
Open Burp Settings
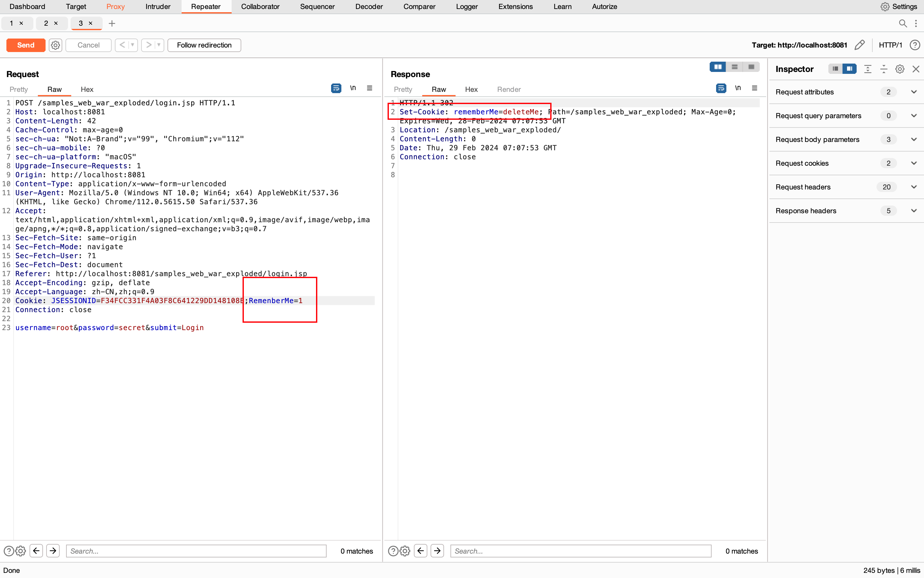pyautogui.click(x=899, y=6)
